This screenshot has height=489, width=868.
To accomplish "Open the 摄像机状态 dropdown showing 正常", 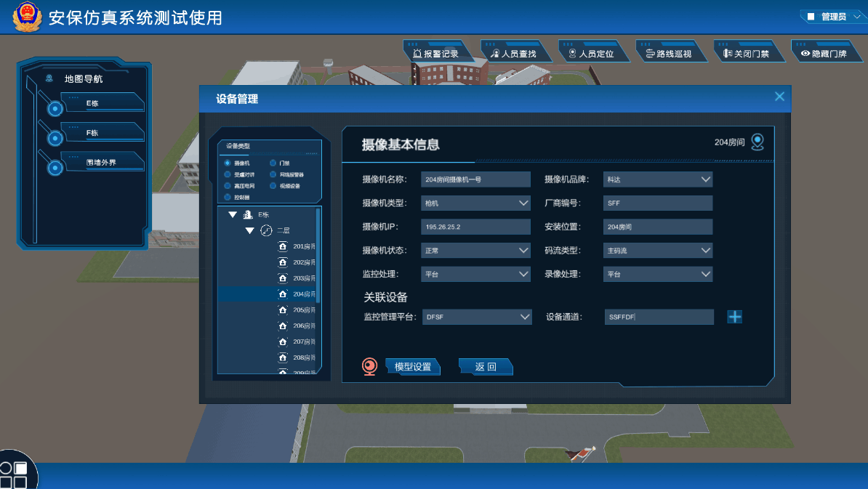I will 475,251.
